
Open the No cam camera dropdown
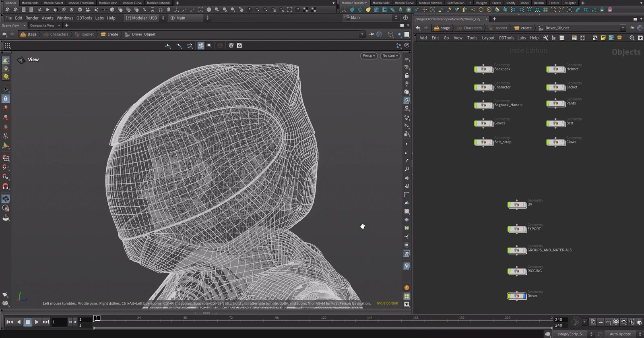click(390, 56)
